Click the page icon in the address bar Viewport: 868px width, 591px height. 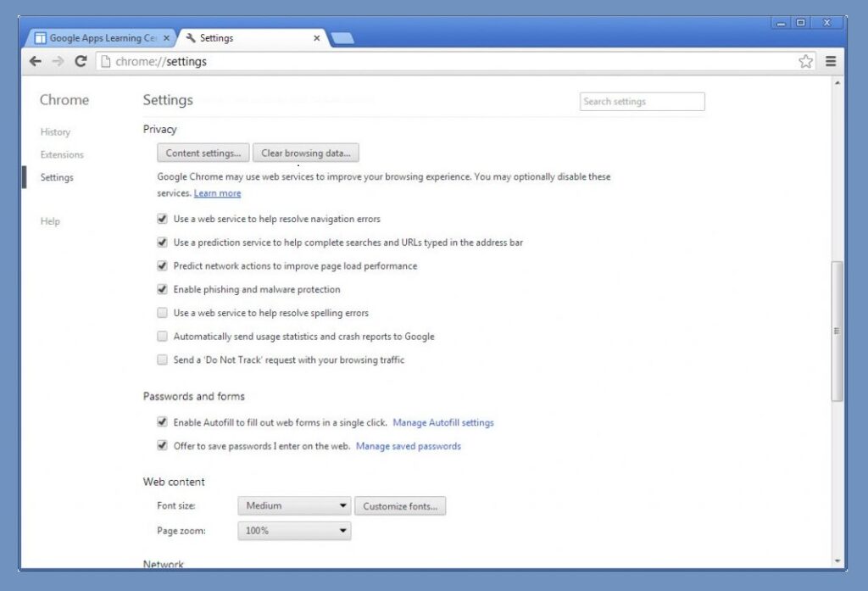click(106, 61)
